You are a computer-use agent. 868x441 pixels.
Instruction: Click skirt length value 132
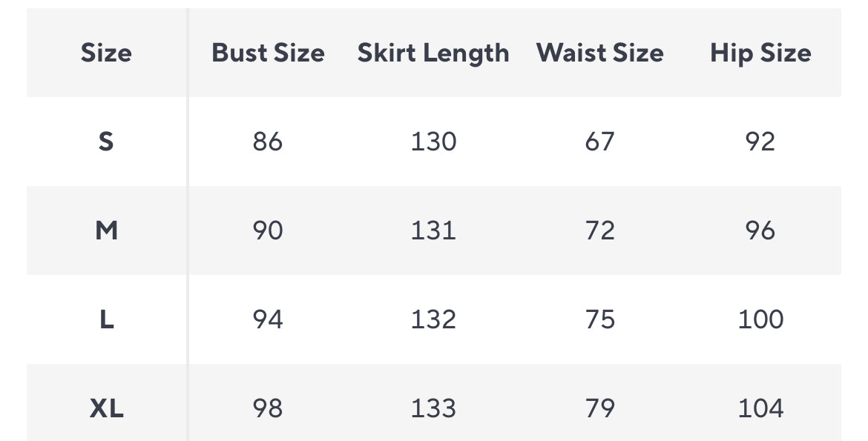433,319
